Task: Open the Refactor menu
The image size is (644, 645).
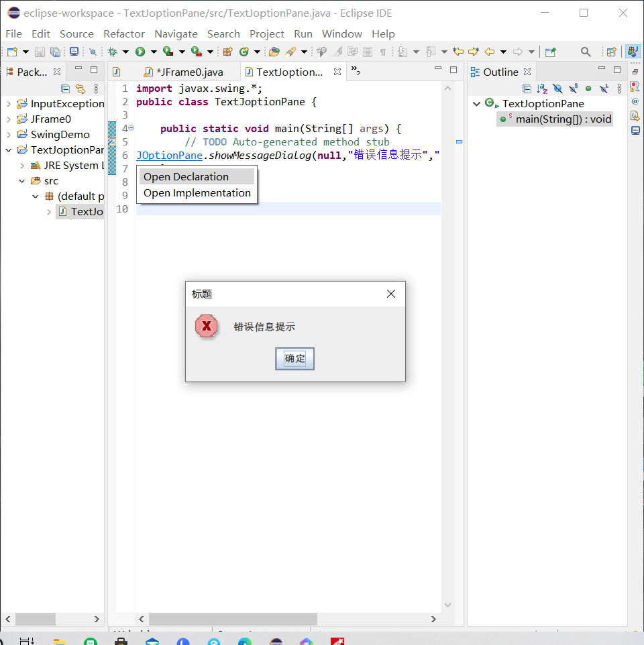Action: (x=124, y=34)
